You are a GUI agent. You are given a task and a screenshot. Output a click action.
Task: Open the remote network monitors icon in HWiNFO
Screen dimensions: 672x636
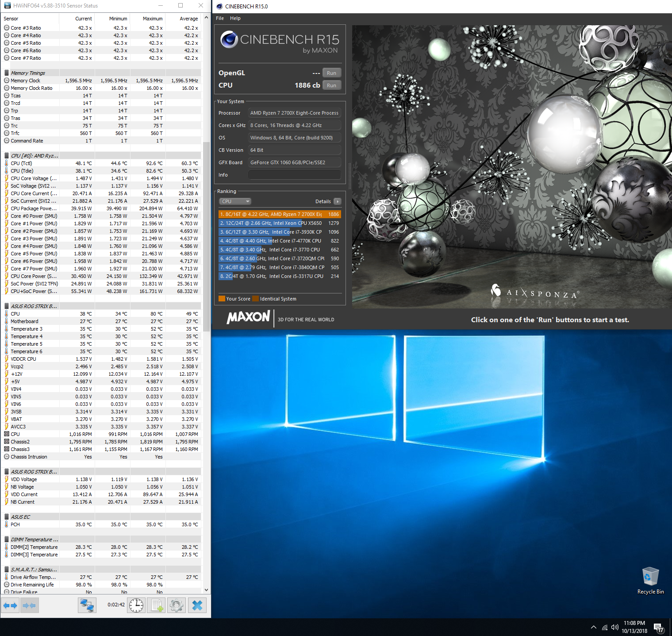tap(87, 605)
